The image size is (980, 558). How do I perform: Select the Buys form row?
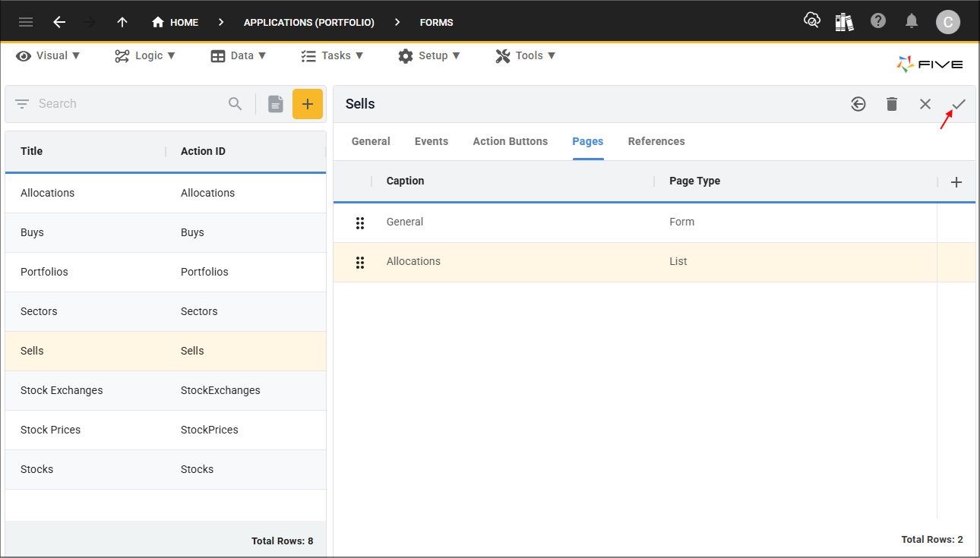[166, 232]
